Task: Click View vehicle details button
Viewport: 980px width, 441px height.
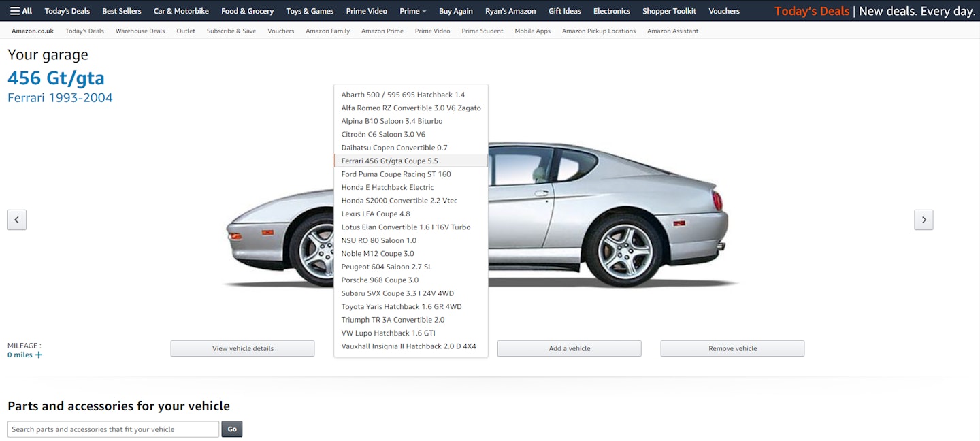Action: click(x=243, y=348)
